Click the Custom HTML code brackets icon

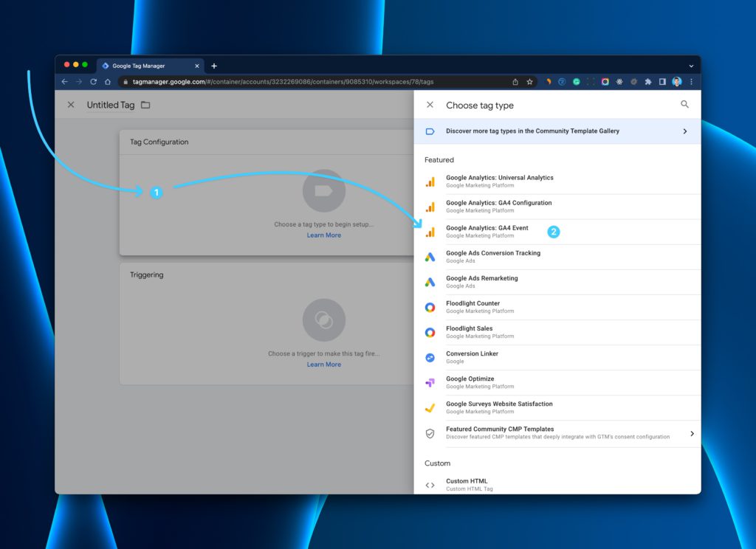[x=430, y=485]
